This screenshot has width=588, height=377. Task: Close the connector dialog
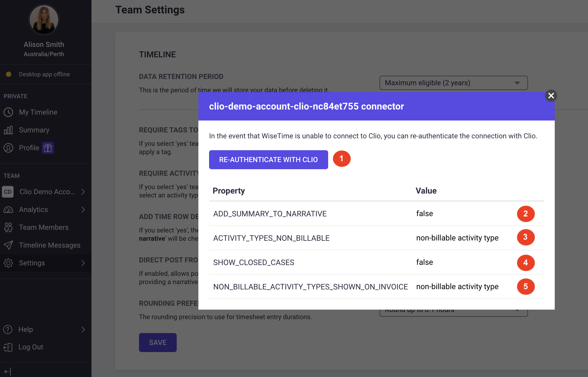click(x=551, y=96)
